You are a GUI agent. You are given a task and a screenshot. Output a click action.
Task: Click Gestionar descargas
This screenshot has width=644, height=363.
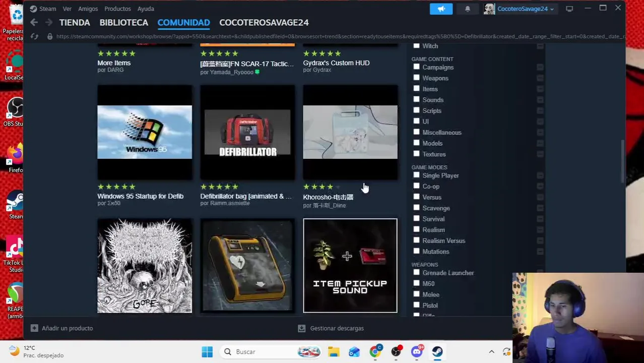[337, 328]
